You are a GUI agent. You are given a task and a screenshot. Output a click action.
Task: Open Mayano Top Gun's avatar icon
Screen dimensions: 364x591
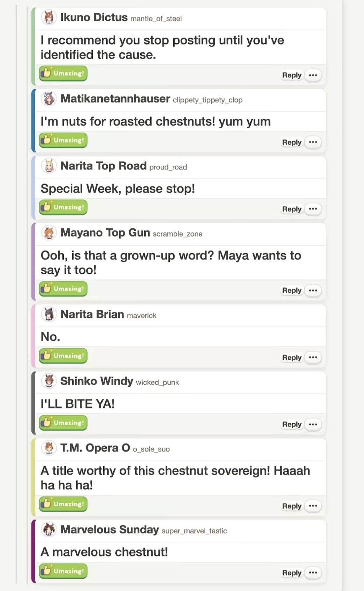[49, 233]
